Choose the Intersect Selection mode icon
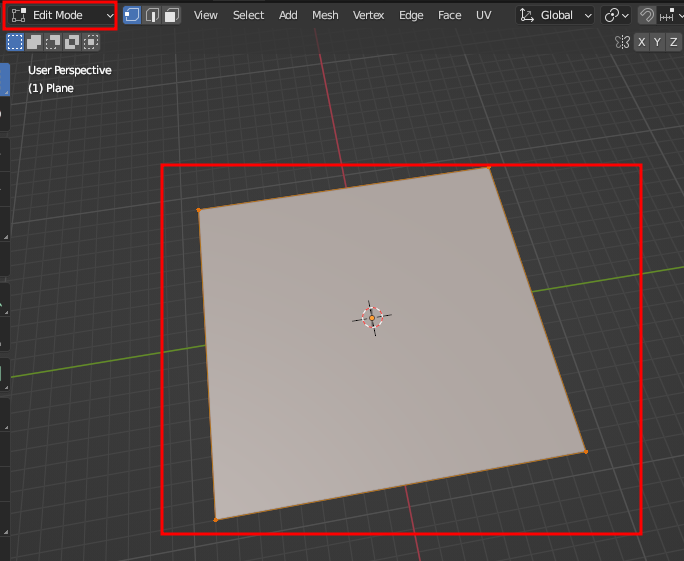The height and width of the screenshot is (561, 684). (91, 42)
